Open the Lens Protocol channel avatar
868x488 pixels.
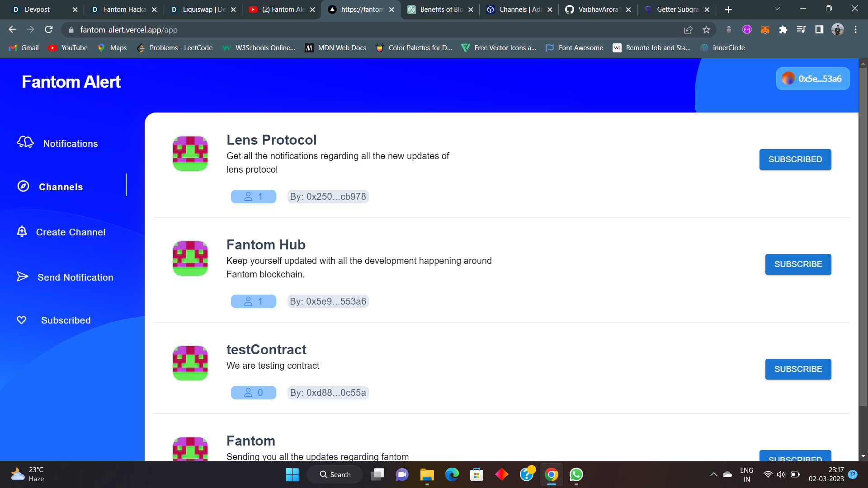click(x=190, y=154)
